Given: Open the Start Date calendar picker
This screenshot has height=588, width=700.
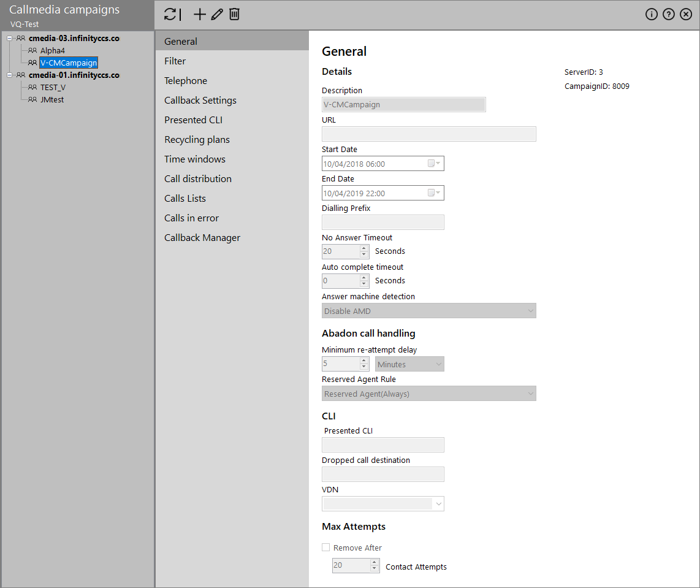Looking at the screenshot, I should [433, 164].
